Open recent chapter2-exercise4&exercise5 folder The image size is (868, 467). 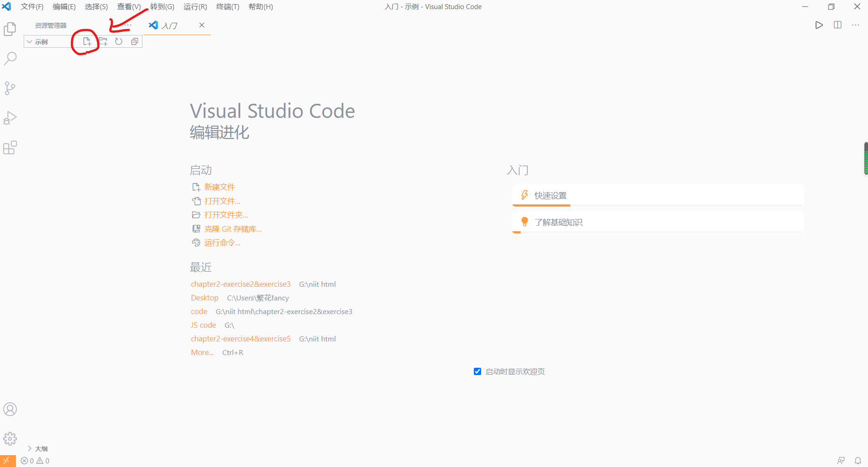[241, 339]
